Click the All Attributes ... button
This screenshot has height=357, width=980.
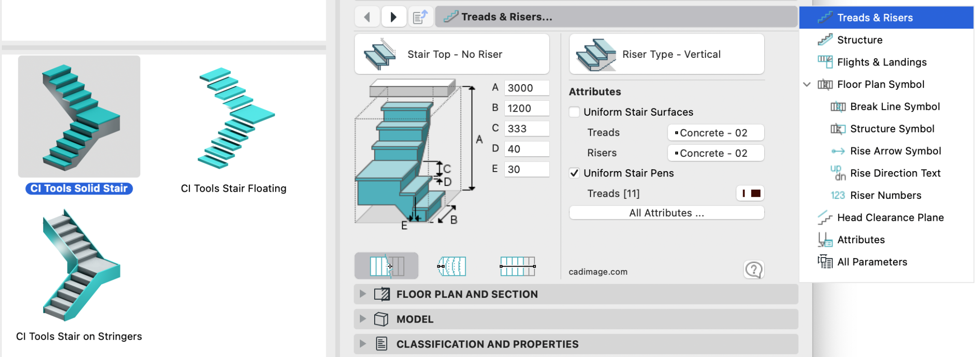tap(667, 213)
